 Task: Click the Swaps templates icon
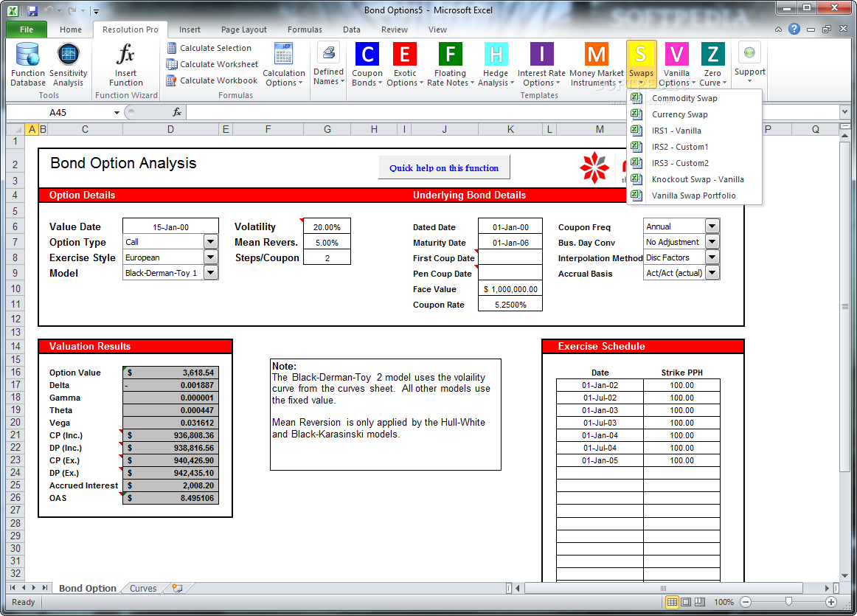(641, 54)
